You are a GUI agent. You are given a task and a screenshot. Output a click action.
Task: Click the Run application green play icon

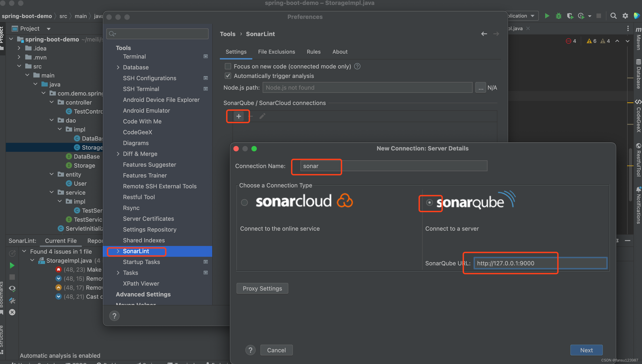click(x=547, y=16)
